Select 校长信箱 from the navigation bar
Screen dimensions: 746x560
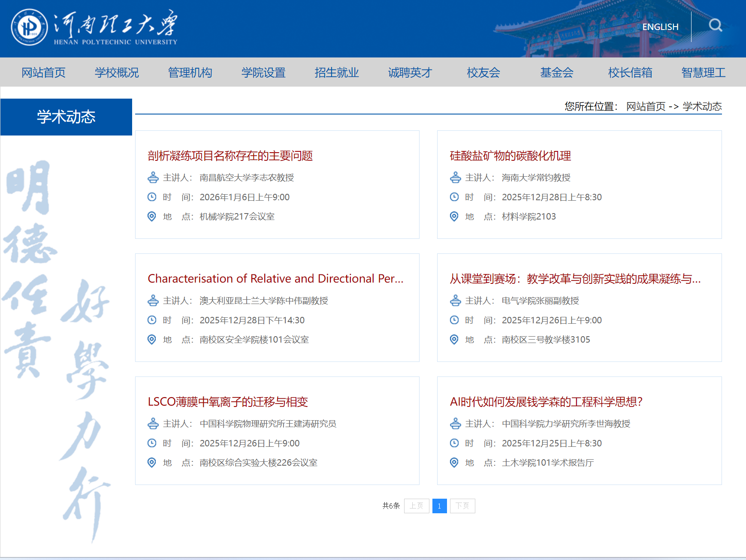pos(630,72)
